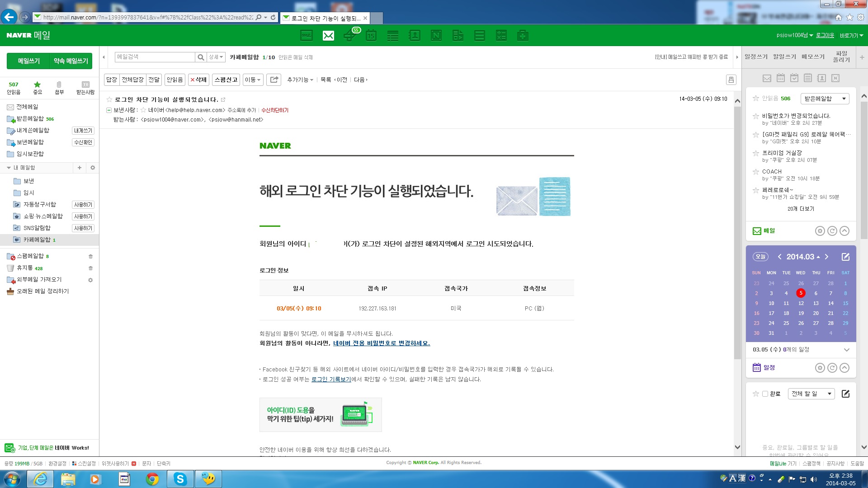The width and height of the screenshot is (868, 488).
Task: Collapse sender details with minus toggle
Action: pos(109,110)
